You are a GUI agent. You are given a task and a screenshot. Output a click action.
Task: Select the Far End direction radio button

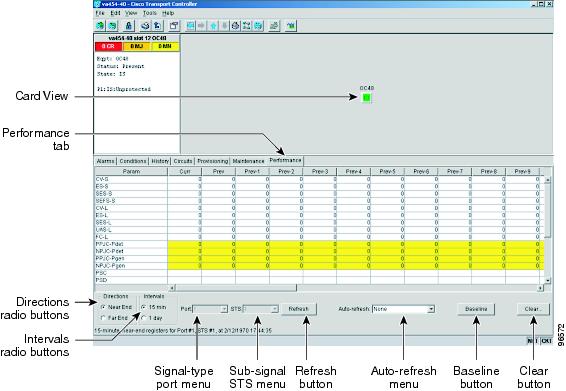coord(103,318)
